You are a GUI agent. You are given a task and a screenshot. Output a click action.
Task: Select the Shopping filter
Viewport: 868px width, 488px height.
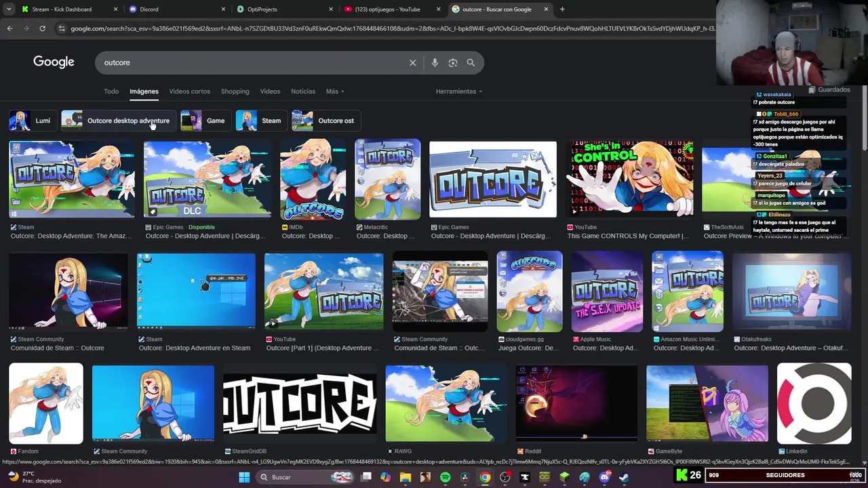tap(235, 91)
